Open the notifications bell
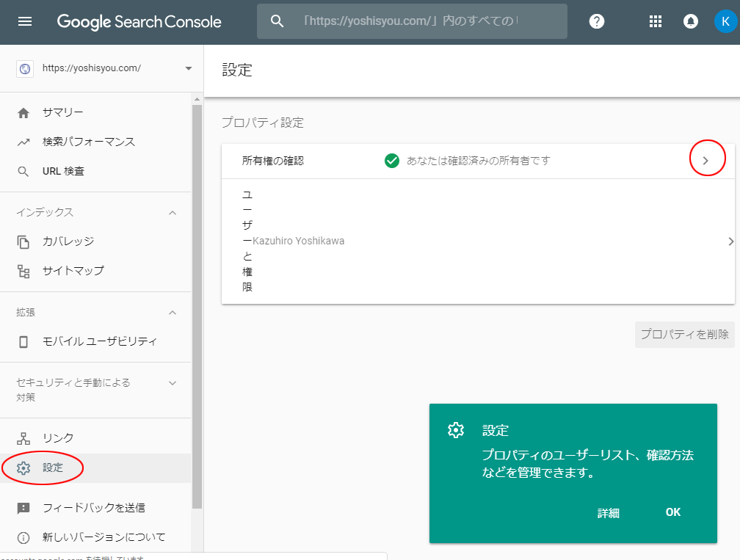The image size is (740, 560). (690, 21)
